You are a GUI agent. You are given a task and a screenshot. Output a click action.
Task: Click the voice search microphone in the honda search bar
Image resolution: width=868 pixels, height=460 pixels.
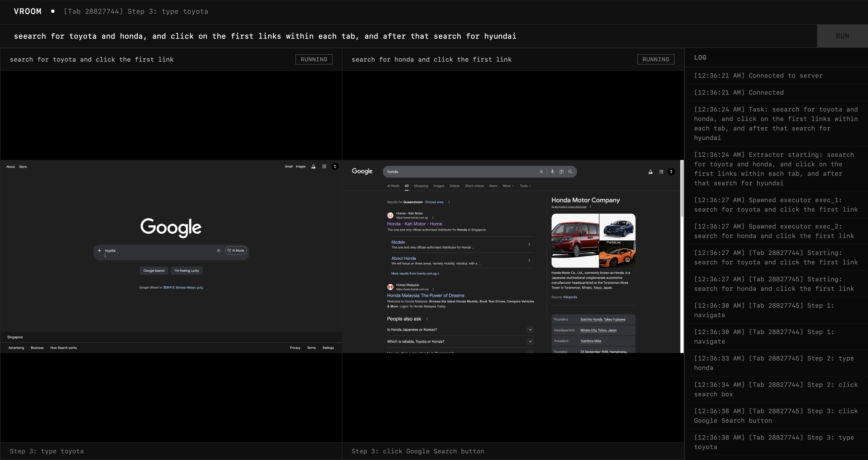click(x=552, y=172)
